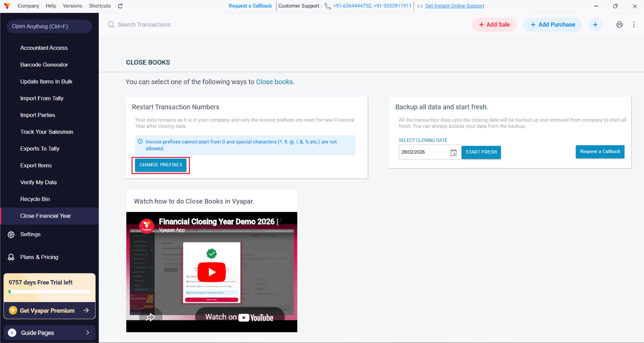Screen dimensions: 644x343
Task: Open the Guide Pages panel
Action: click(50, 333)
